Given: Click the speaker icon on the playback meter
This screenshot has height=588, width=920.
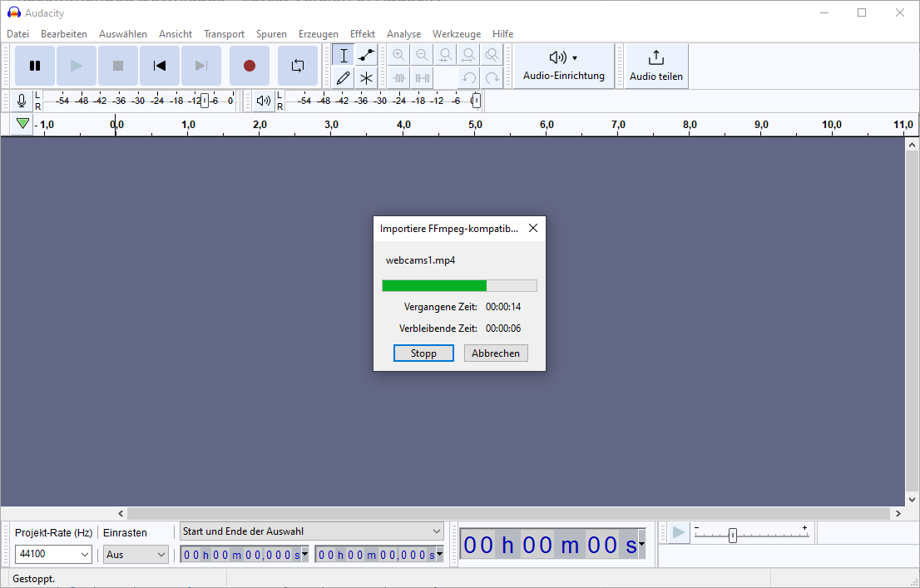Looking at the screenshot, I should pos(263,101).
